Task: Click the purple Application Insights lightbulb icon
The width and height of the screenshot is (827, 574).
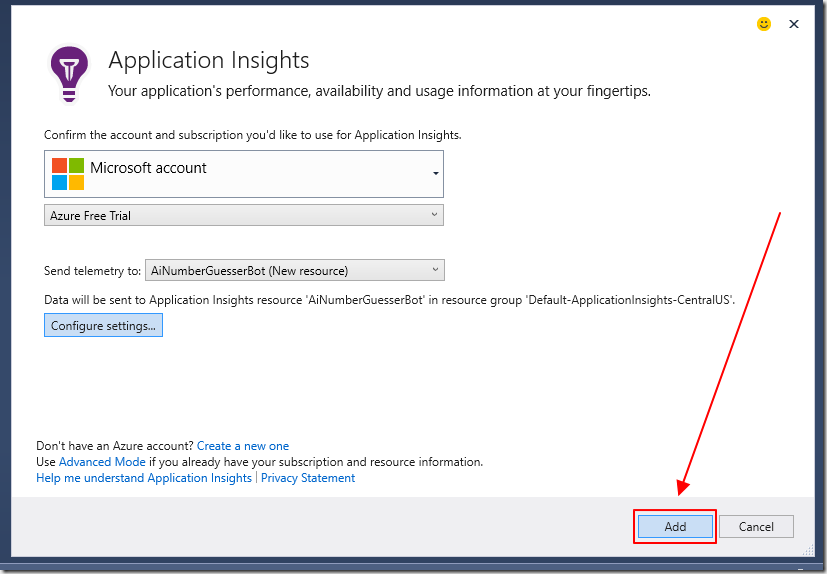Action: (x=69, y=74)
